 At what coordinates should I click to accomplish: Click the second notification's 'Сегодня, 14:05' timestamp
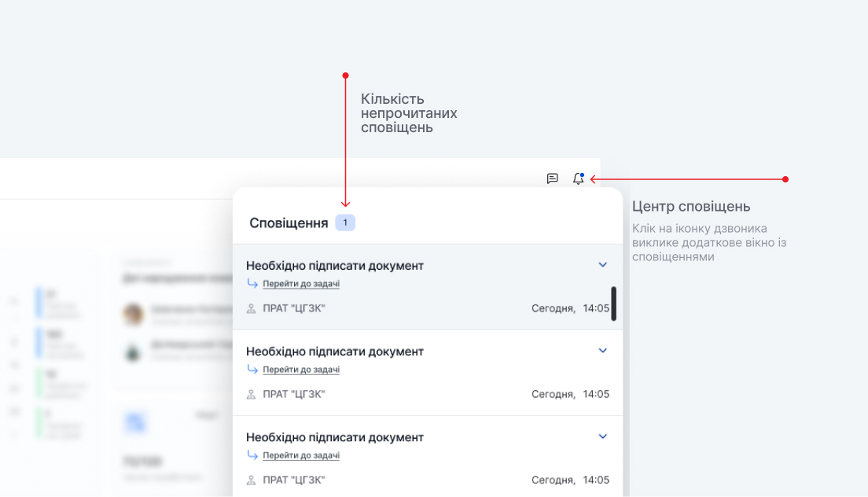pos(570,394)
